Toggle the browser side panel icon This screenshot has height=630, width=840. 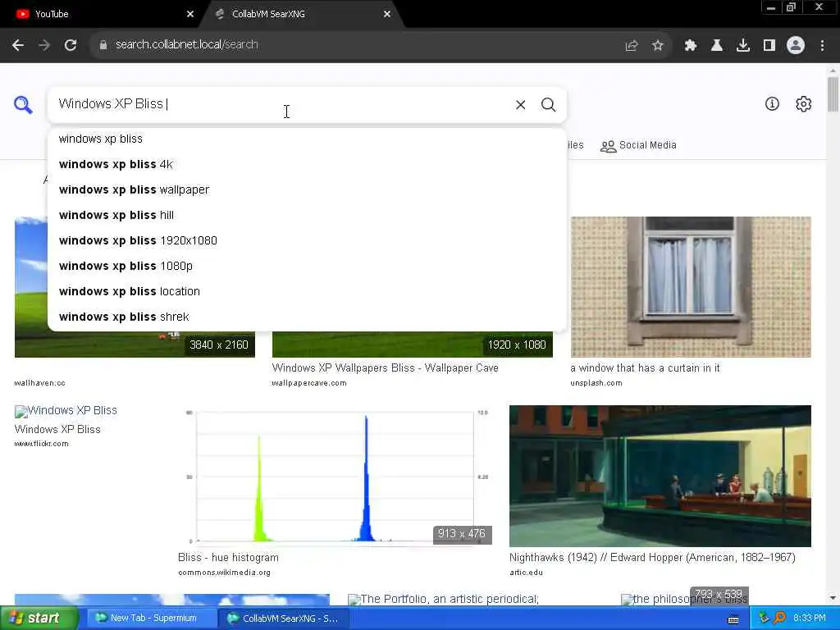[x=769, y=46]
